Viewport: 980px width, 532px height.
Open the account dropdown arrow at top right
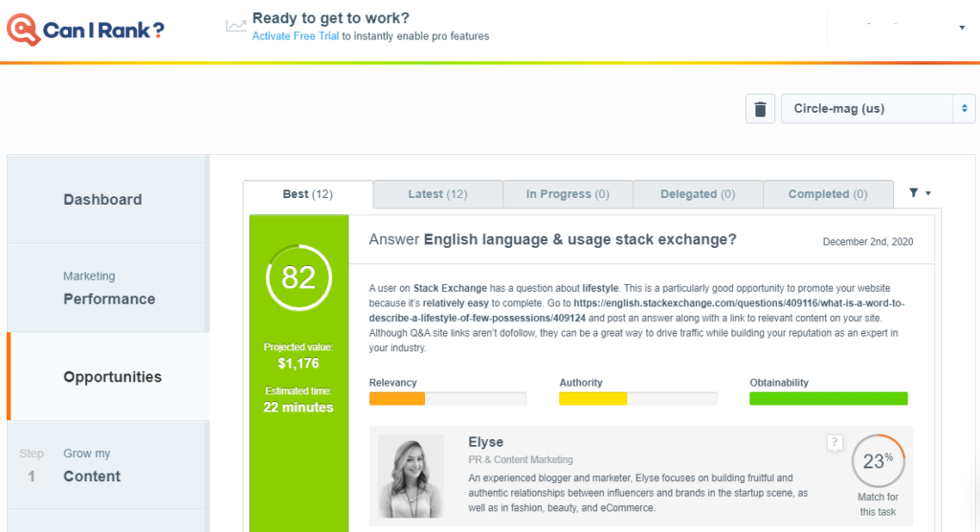tap(962, 28)
